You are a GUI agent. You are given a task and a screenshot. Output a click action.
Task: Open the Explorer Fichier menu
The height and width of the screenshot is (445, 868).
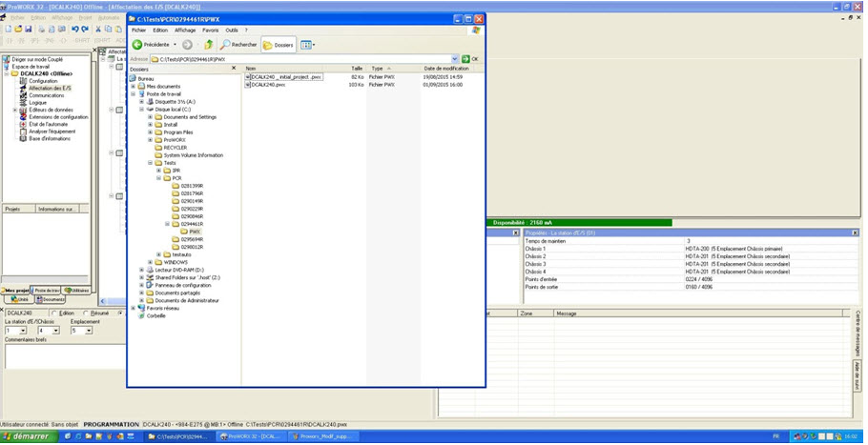tap(139, 30)
